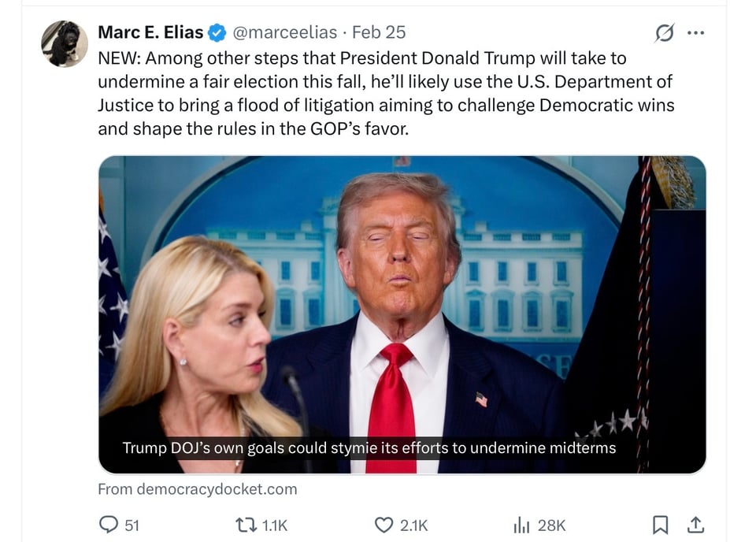Viewport: 756px width, 542px height.
Task: Click the 2.1K likes counter
Action: (x=411, y=524)
